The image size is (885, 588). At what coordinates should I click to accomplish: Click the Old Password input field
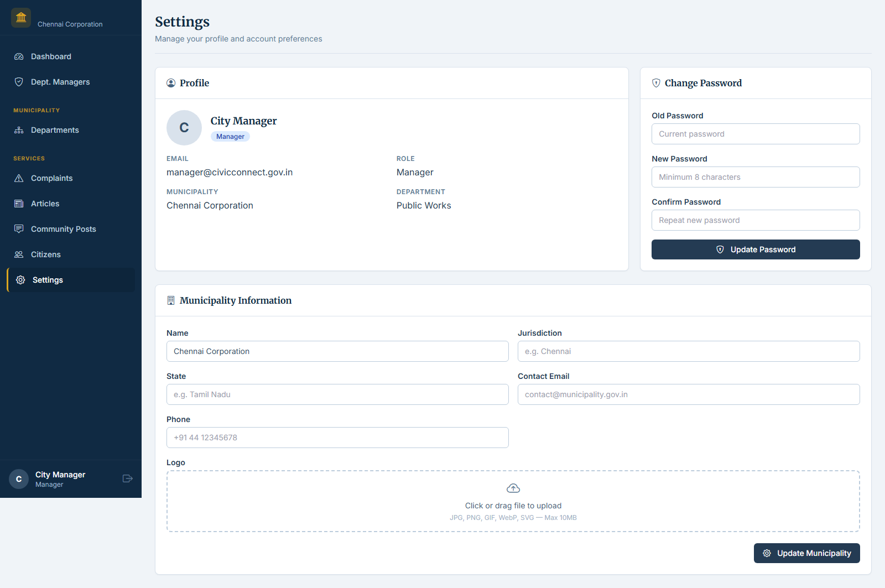pyautogui.click(x=756, y=134)
